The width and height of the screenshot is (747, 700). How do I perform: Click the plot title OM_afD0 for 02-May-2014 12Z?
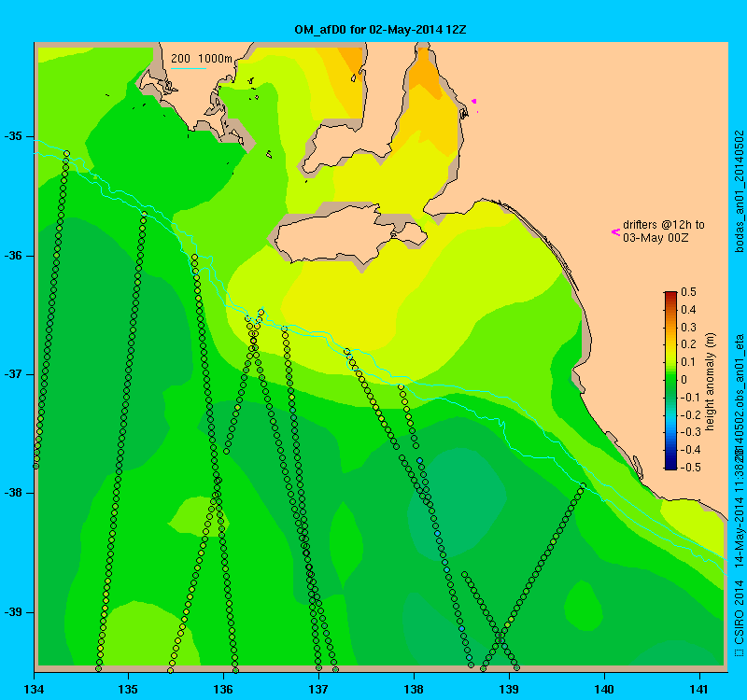coord(380,30)
